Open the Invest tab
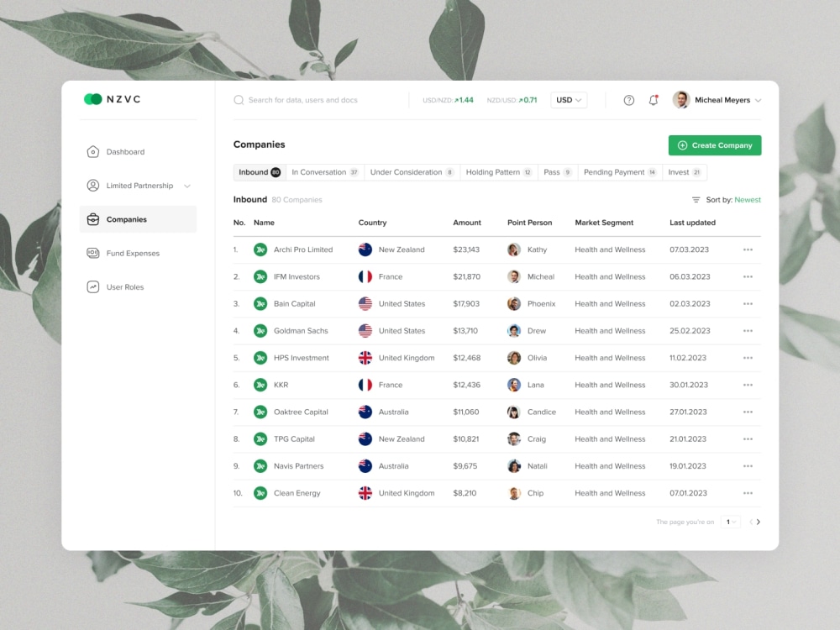Image resolution: width=840 pixels, height=630 pixels. [685, 172]
